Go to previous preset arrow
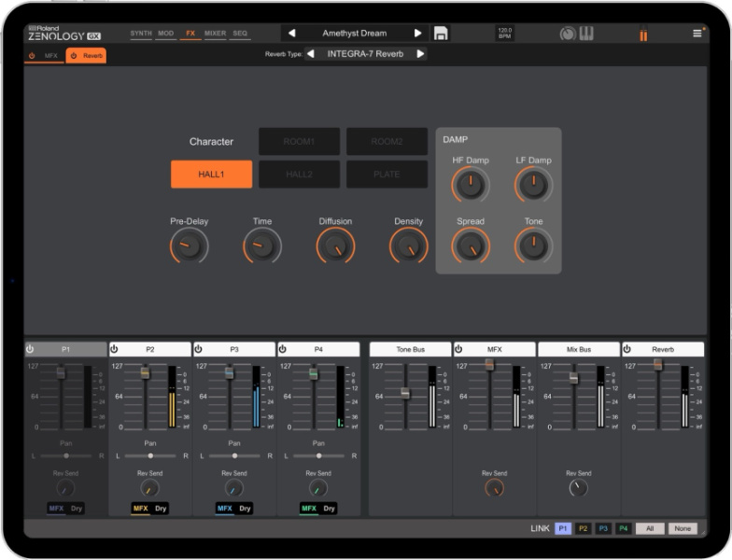The height and width of the screenshot is (560, 732). [291, 34]
